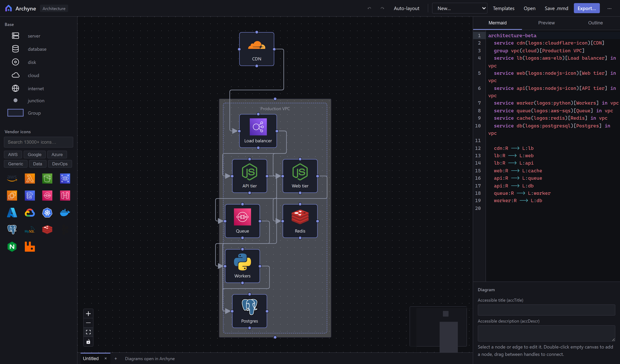
Task: Add an internet globe shape
Action: (39, 88)
